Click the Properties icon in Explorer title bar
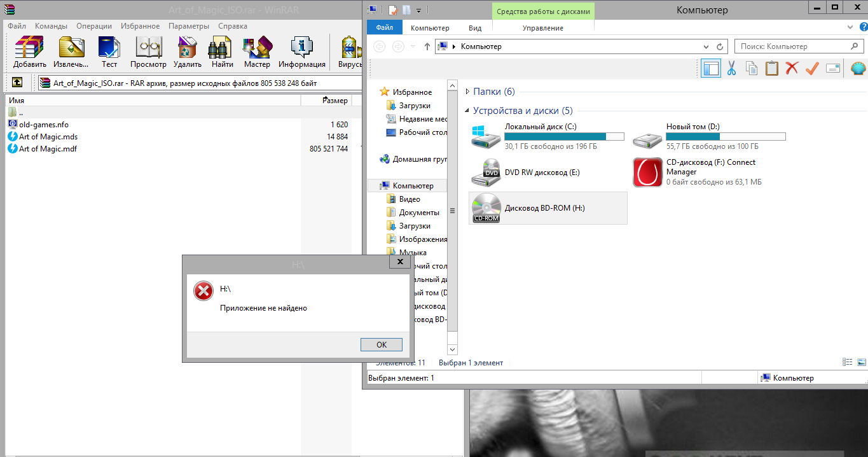The image size is (868, 457). pyautogui.click(x=393, y=10)
